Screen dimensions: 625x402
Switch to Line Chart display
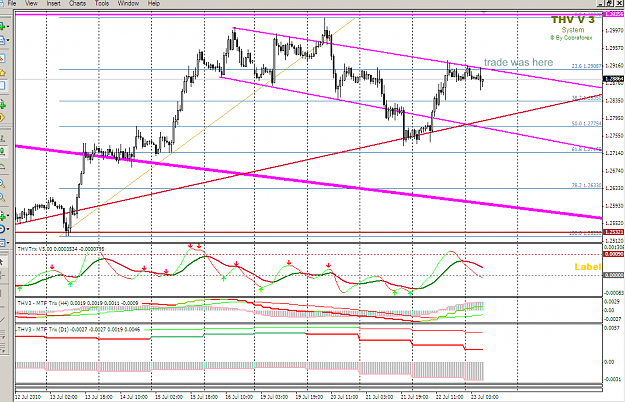coord(2,166)
